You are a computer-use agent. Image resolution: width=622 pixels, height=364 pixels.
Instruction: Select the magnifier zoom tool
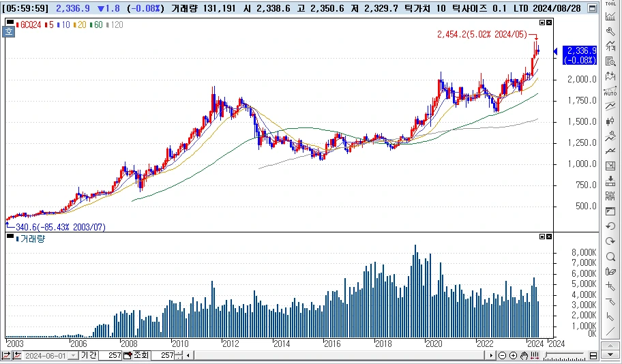(610, 256)
